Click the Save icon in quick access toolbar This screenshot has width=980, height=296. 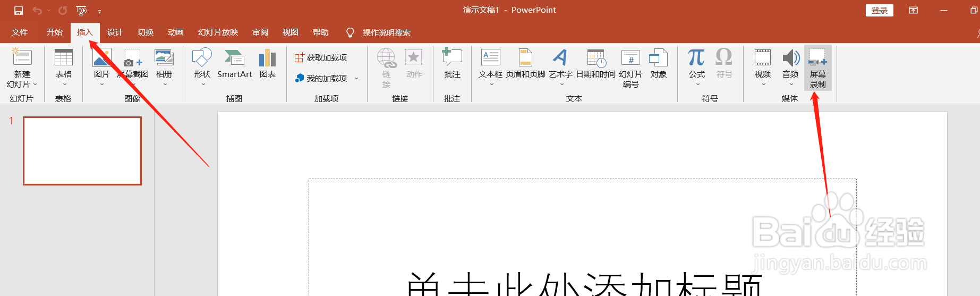tap(19, 11)
